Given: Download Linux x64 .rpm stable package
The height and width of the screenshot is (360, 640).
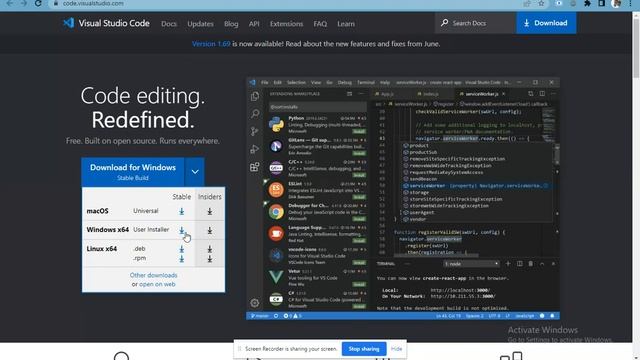Looking at the screenshot, I should tap(182, 258).
